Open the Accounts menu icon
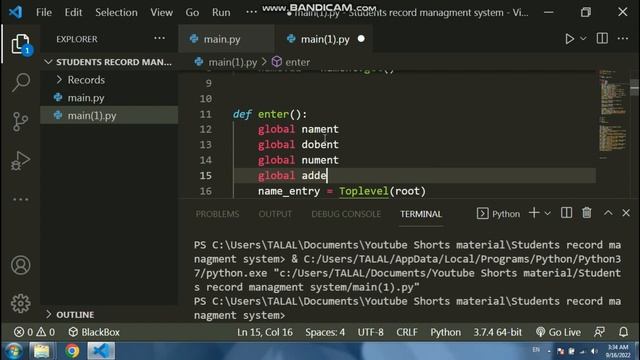 20,265
